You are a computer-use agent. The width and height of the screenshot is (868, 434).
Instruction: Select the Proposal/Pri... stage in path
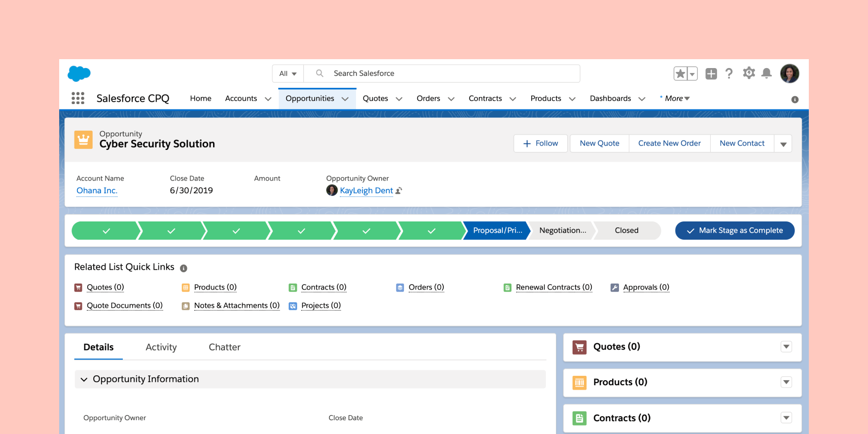(497, 231)
